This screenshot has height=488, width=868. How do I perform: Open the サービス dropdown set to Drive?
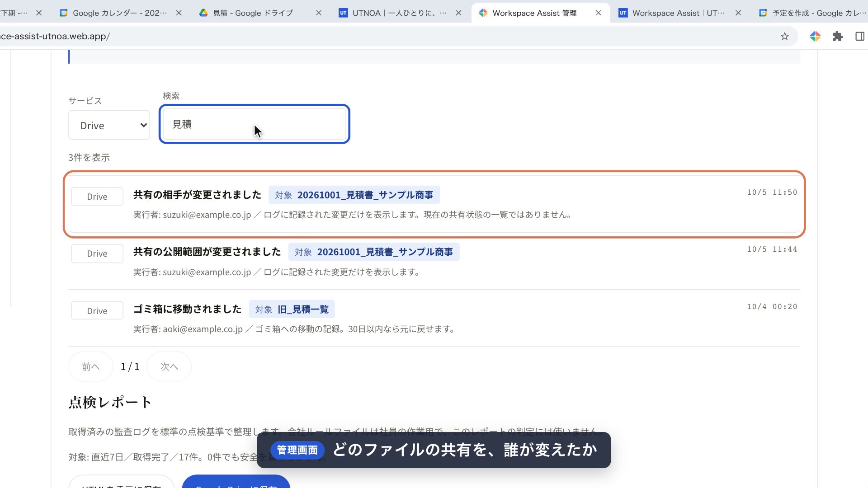tap(109, 125)
